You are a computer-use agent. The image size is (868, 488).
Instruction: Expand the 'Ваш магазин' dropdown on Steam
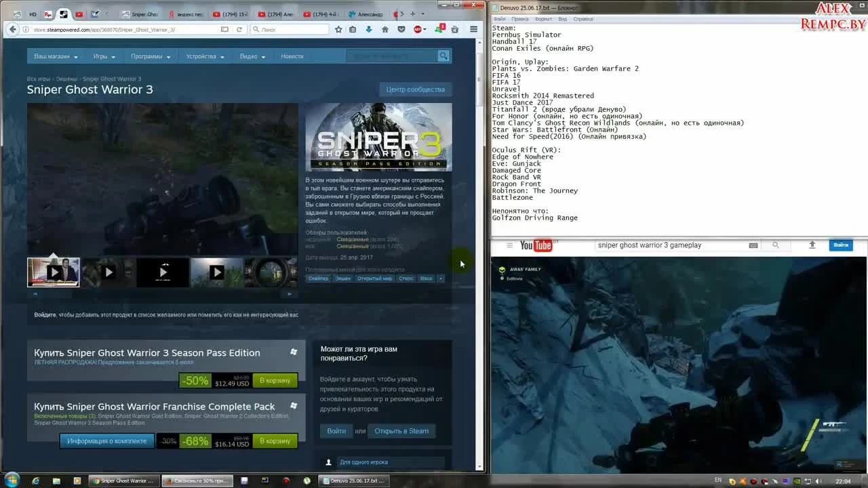coord(54,56)
